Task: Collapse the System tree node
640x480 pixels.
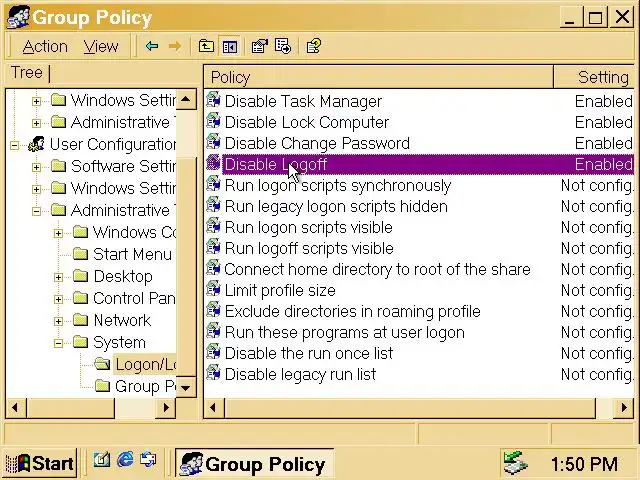Action: tap(58, 343)
